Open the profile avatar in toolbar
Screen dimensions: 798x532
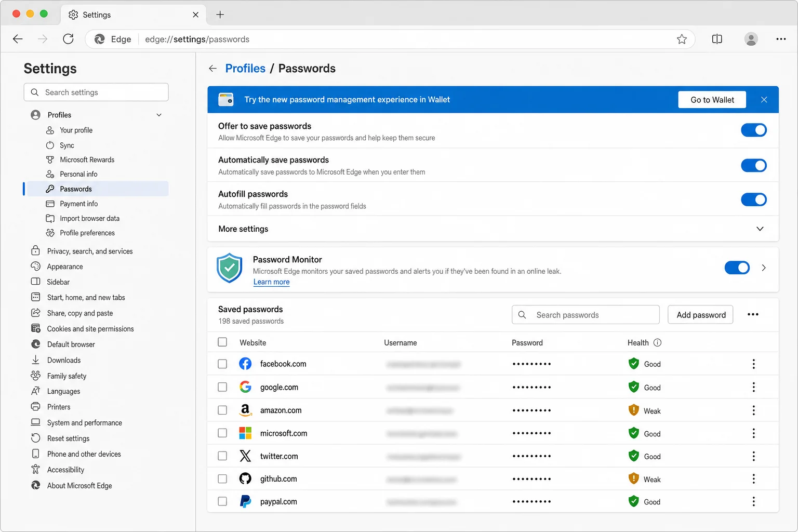pyautogui.click(x=751, y=39)
